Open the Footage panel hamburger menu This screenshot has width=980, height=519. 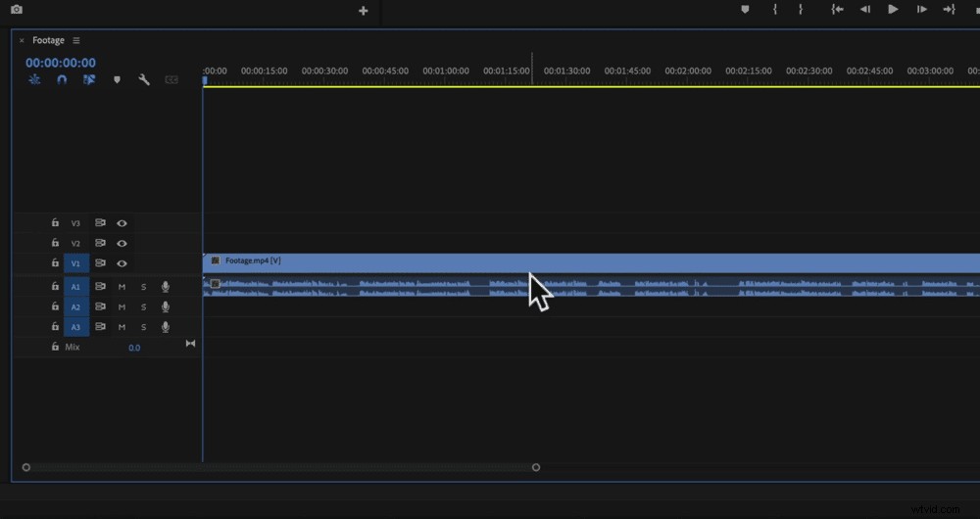(76, 40)
